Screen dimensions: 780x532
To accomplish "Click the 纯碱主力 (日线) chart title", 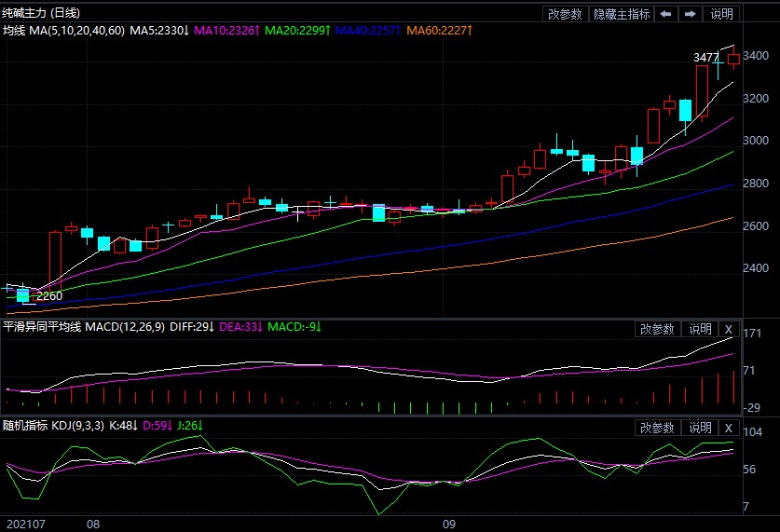I will pos(41,13).
